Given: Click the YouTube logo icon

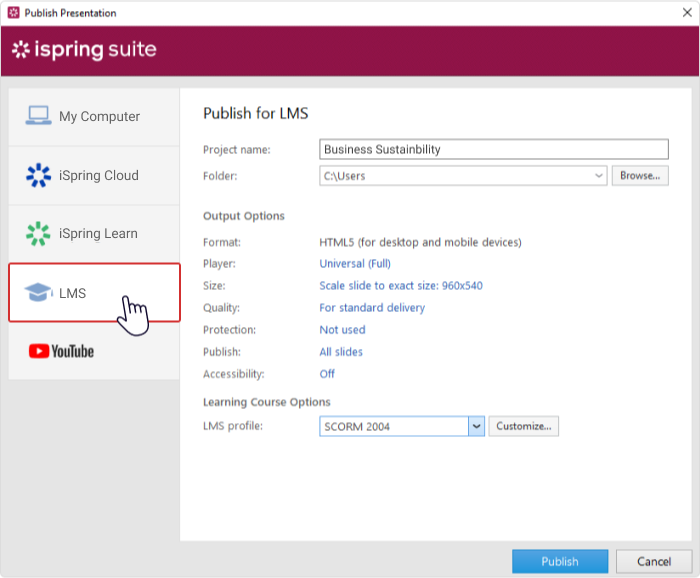Looking at the screenshot, I should pyautogui.click(x=61, y=351).
